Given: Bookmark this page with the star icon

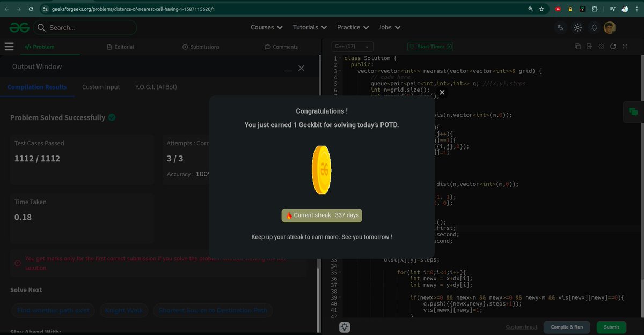Looking at the screenshot, I should pos(541,9).
